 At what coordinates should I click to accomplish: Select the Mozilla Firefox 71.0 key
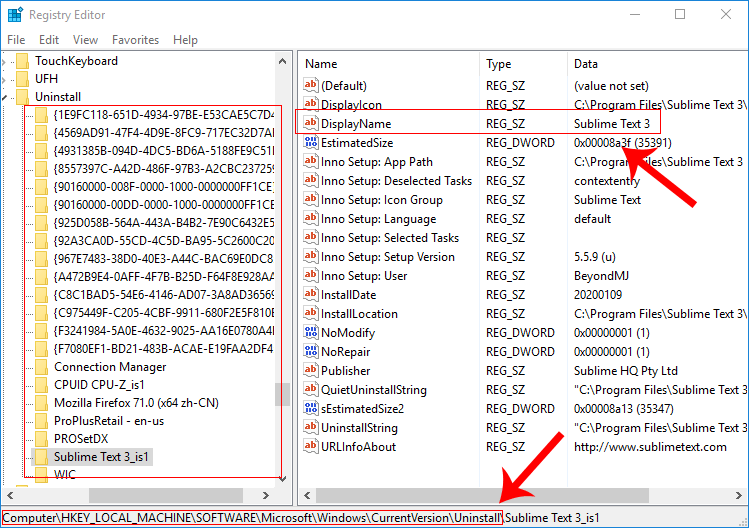coord(136,403)
